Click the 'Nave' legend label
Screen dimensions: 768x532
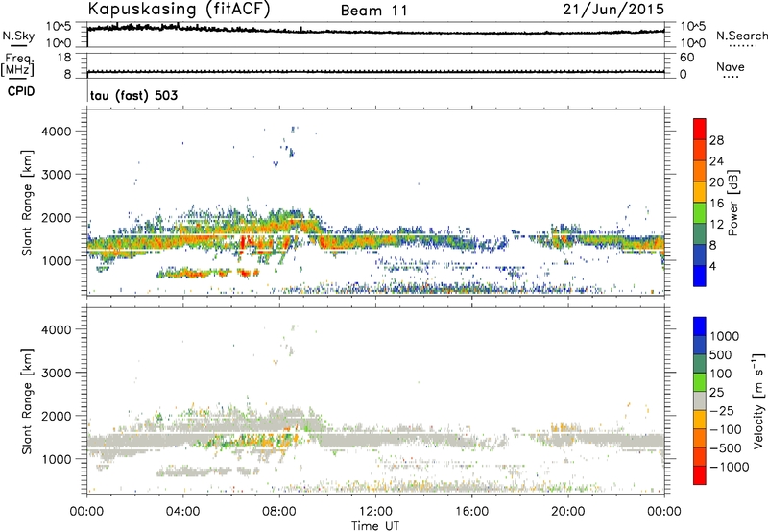coord(731,67)
